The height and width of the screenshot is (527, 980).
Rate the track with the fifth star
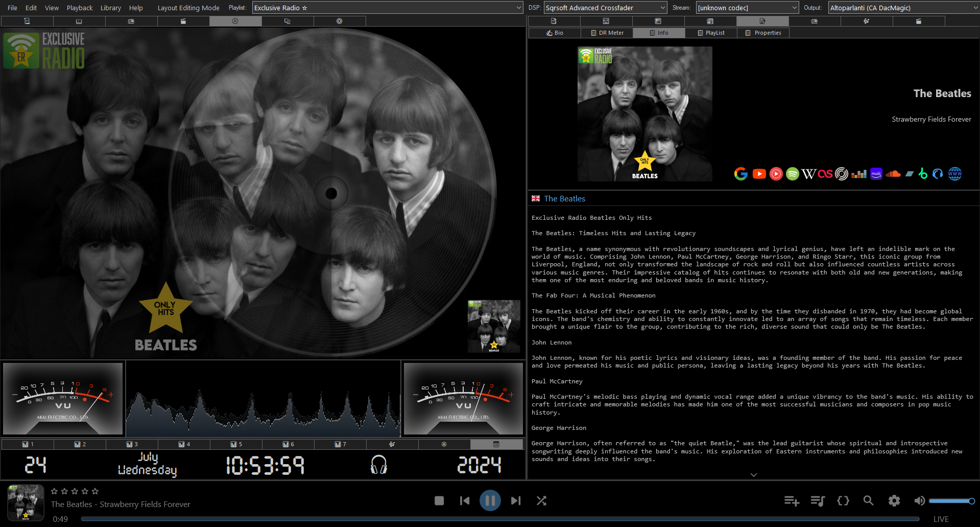(95, 491)
